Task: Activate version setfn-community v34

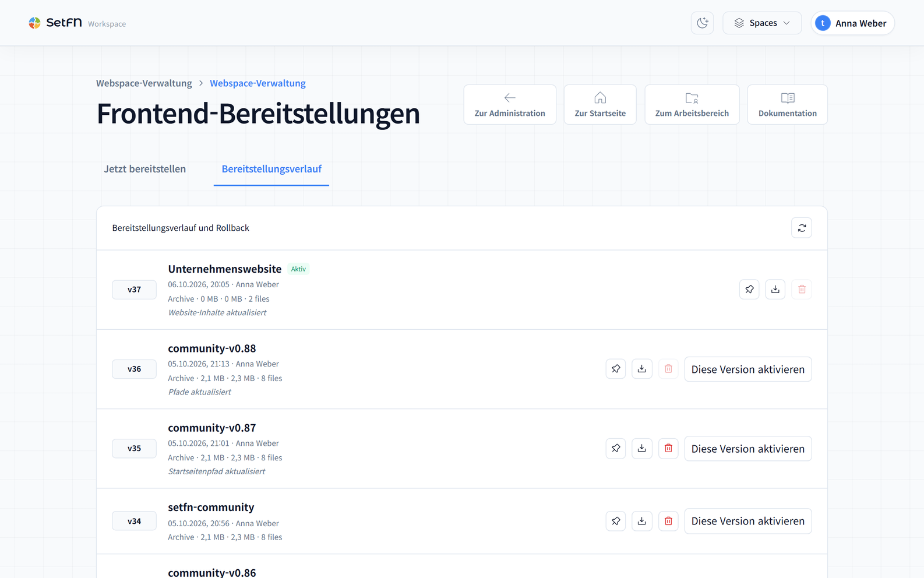Action: (748, 521)
